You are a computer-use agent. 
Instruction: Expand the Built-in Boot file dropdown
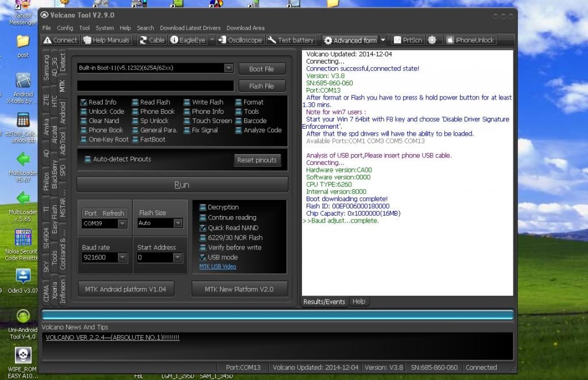(229, 68)
